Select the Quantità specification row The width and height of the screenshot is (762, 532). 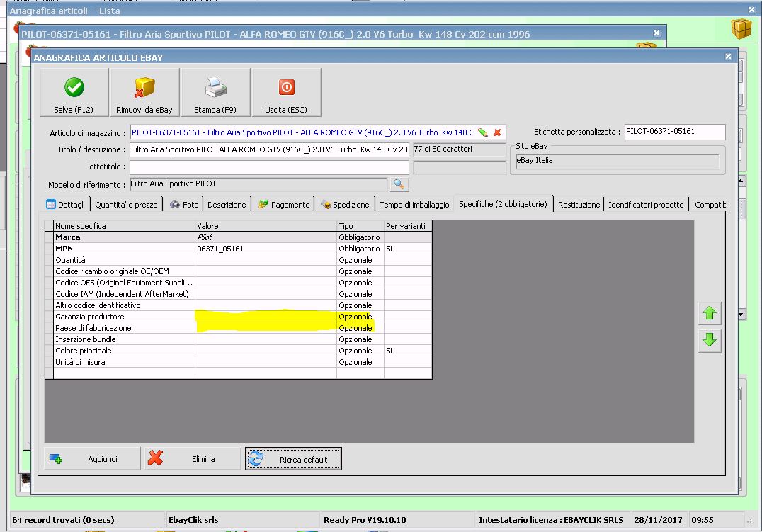[238, 260]
